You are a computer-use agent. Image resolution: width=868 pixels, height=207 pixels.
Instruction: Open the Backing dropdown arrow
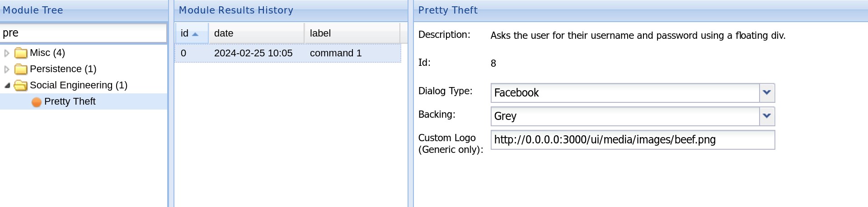[767, 116]
